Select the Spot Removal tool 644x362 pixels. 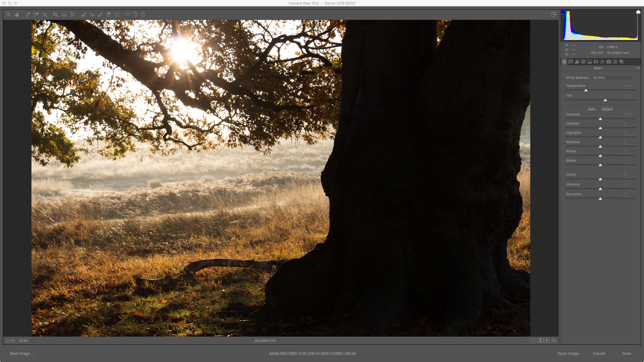83,14
